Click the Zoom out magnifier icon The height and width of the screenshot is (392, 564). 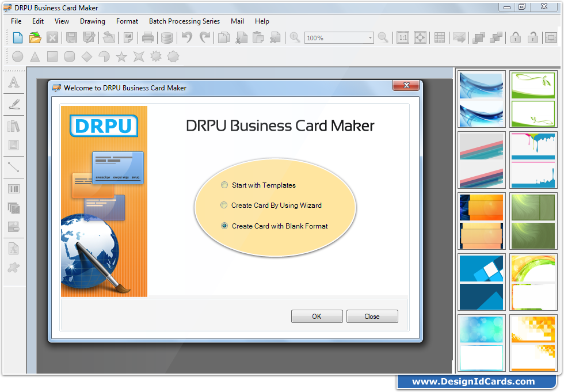tap(383, 37)
